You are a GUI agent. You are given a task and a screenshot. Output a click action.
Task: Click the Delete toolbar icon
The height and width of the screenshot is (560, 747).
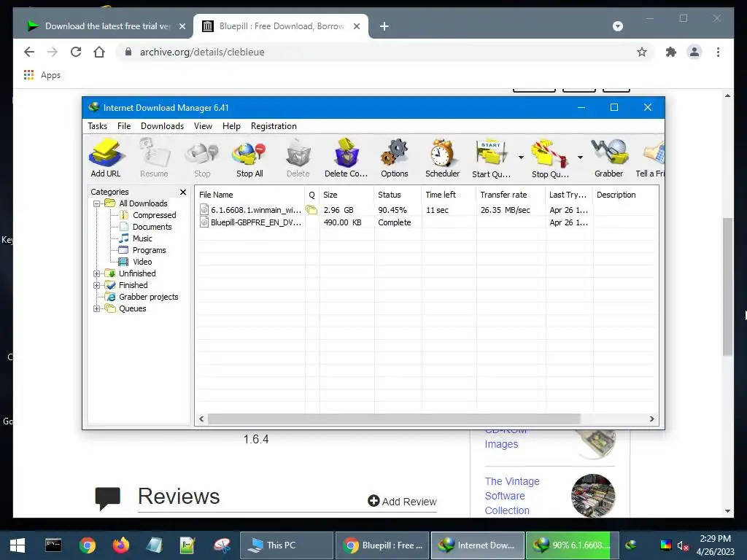298,158
